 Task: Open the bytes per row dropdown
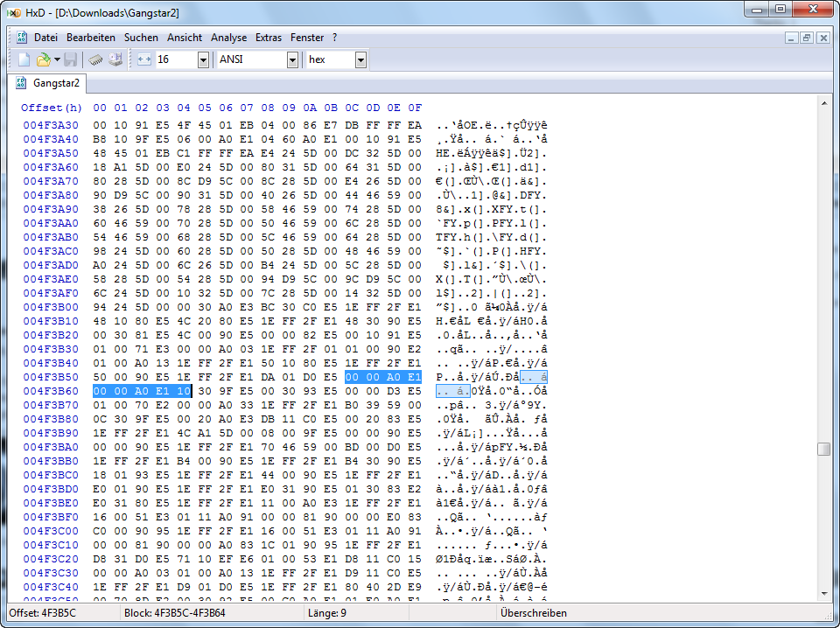pos(203,59)
